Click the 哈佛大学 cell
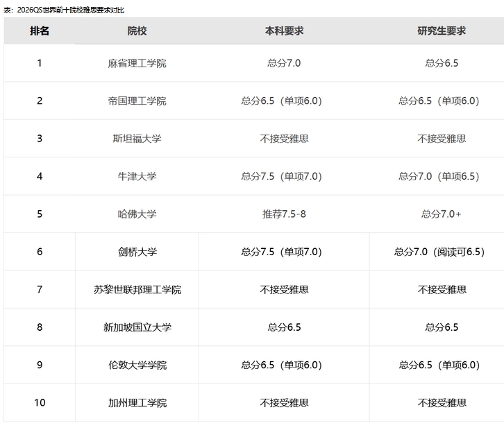Screen dimensions: 504x423 tap(137, 214)
